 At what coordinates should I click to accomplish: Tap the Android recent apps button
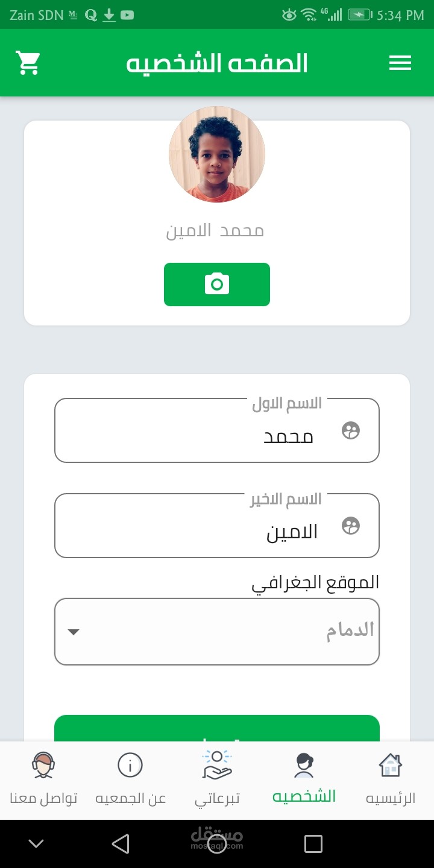coord(313,844)
